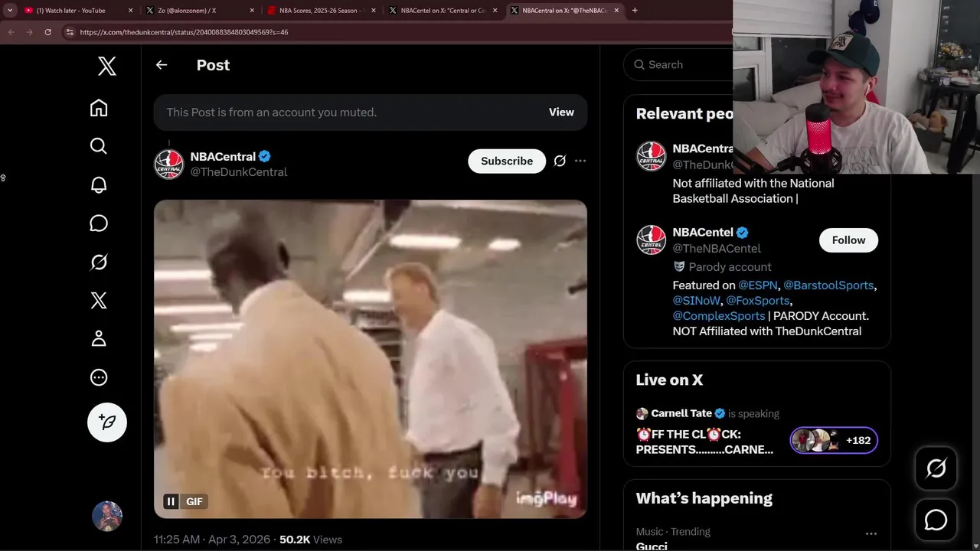Switch to the NBA Scores browser tab
Viewport: 980px width, 551px height.
tap(319, 11)
